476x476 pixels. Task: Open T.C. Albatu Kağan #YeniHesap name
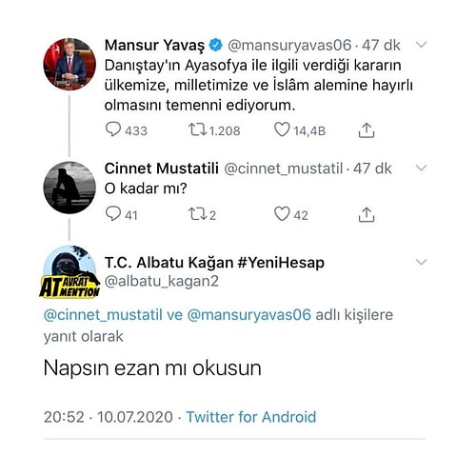click(214, 263)
